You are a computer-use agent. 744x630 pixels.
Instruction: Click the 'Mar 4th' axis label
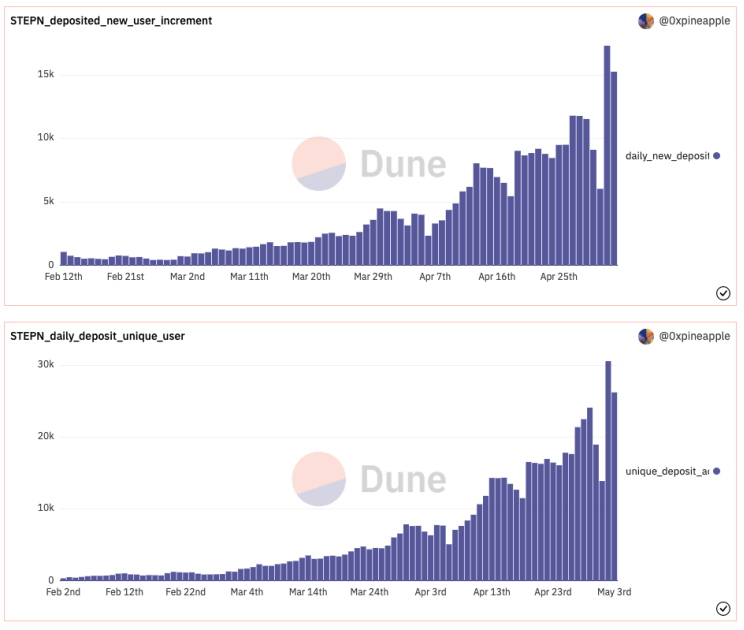247,592
